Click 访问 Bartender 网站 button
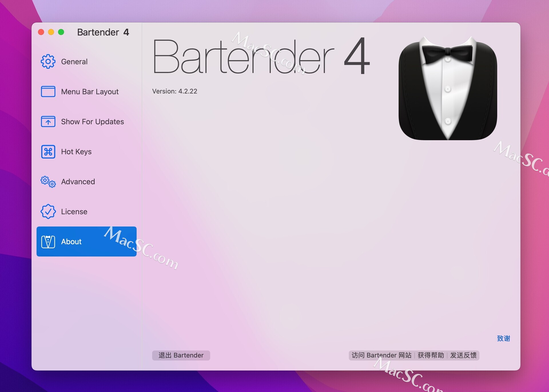This screenshot has height=392, width=549. tap(381, 355)
